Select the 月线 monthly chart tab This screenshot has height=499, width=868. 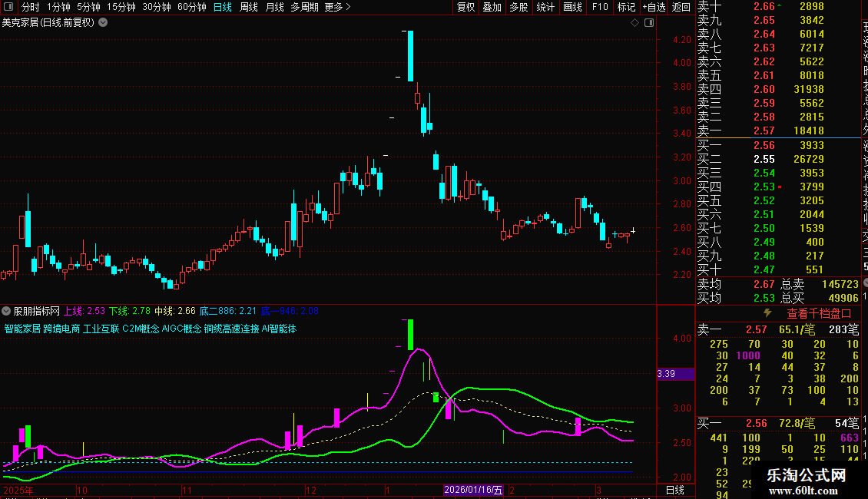(x=274, y=7)
